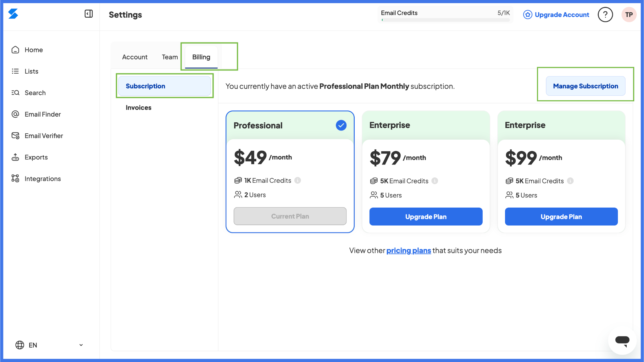Click the Manage Subscription button
Image resolution: width=644 pixels, height=362 pixels.
(586, 86)
